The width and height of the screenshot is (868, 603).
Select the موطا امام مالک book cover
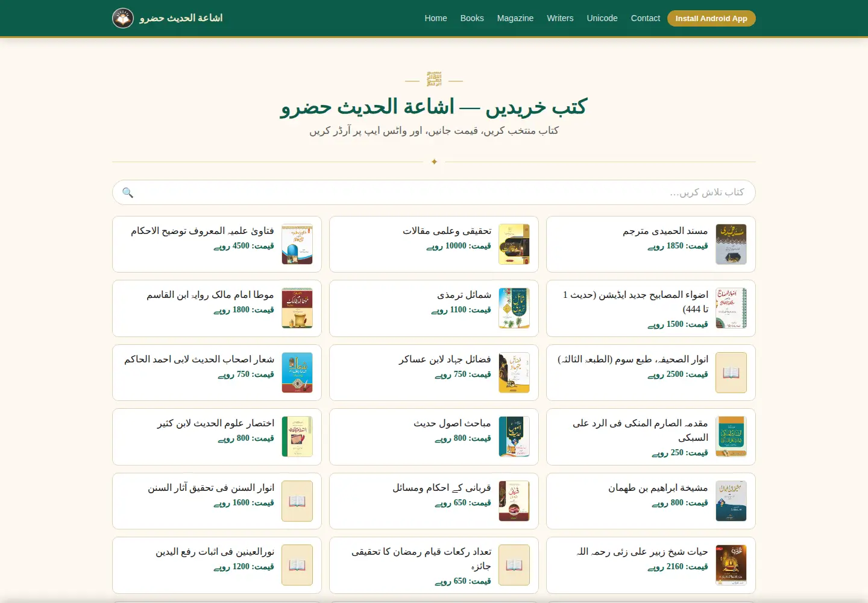coord(297,308)
